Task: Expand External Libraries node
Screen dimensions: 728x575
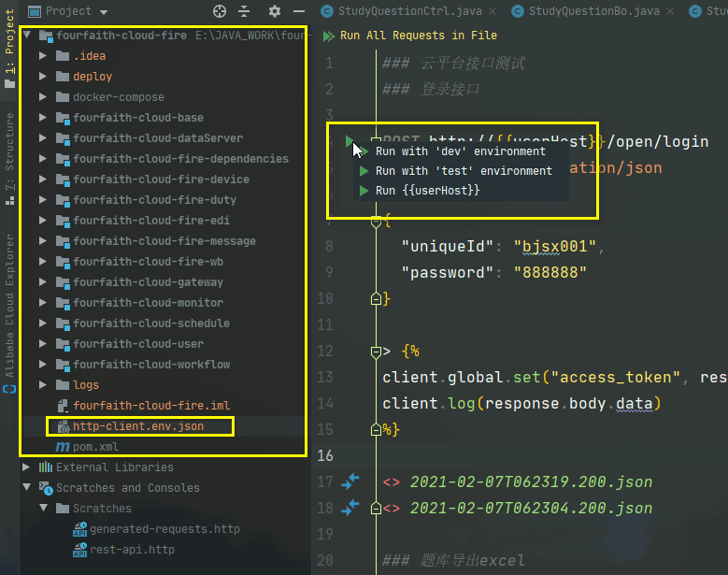Action: (26, 467)
